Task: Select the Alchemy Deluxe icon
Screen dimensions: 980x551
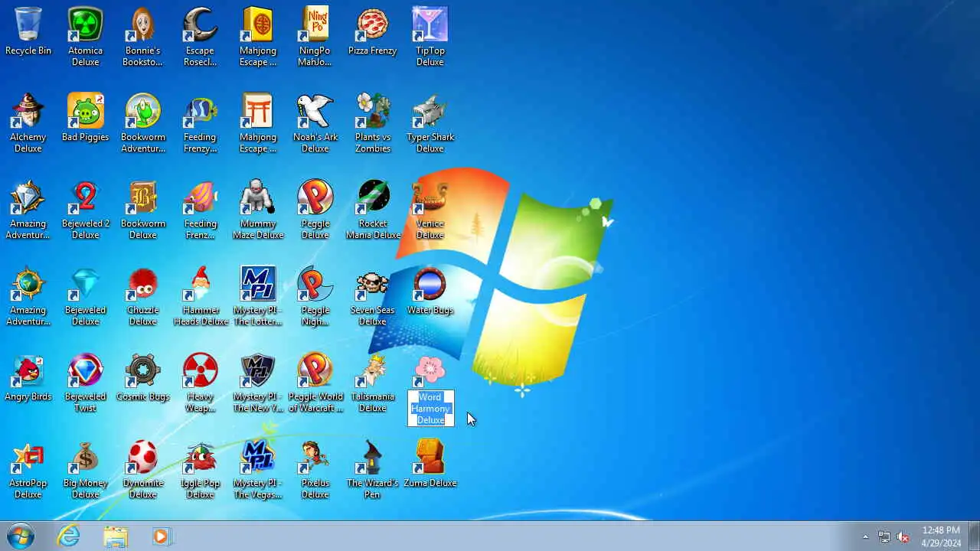Action: (x=28, y=111)
